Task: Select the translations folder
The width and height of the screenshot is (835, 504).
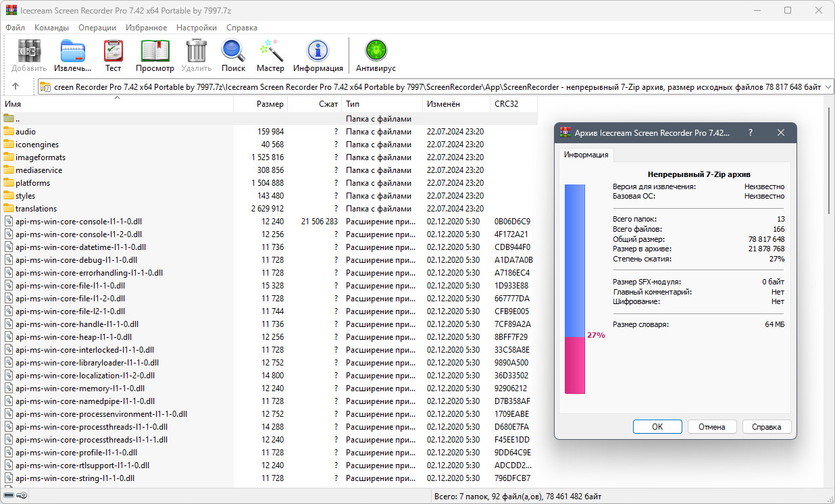Action: tap(36, 209)
